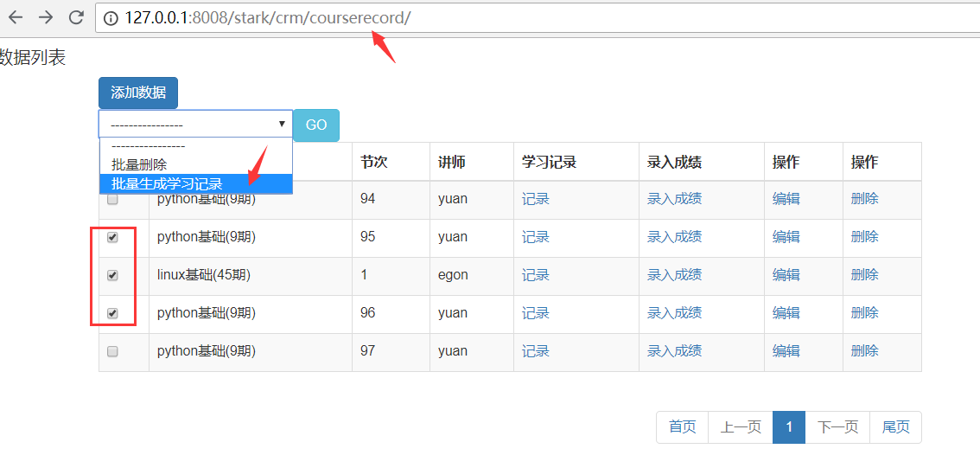Edit the lesson 96 row via 编辑

786,313
